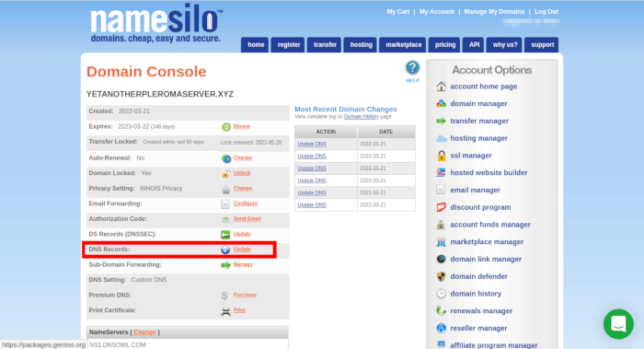This screenshot has width=644, height=349.
Task: Click the transfer manager arrow icon
Action: (x=441, y=121)
